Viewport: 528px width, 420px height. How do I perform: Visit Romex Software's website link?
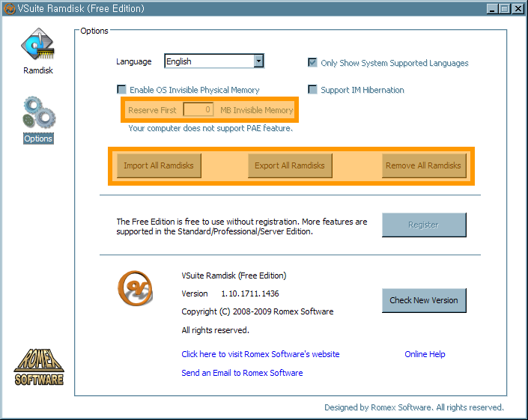(261, 354)
